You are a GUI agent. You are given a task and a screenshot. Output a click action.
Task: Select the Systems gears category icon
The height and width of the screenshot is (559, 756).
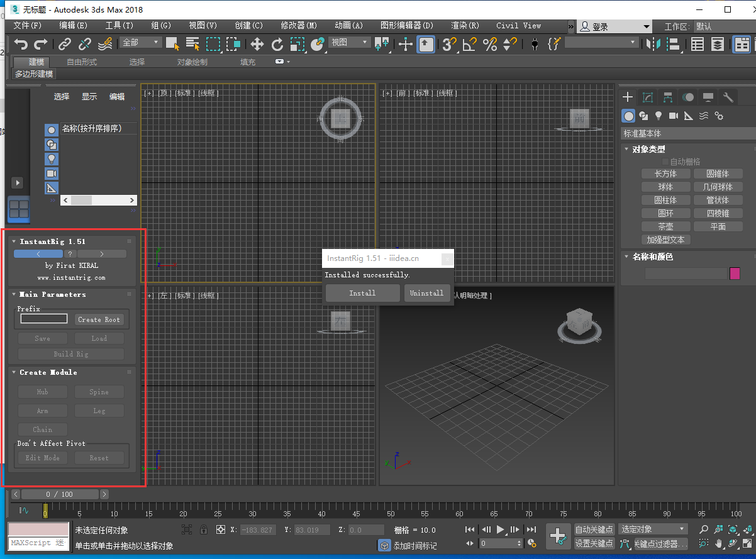[x=719, y=116]
